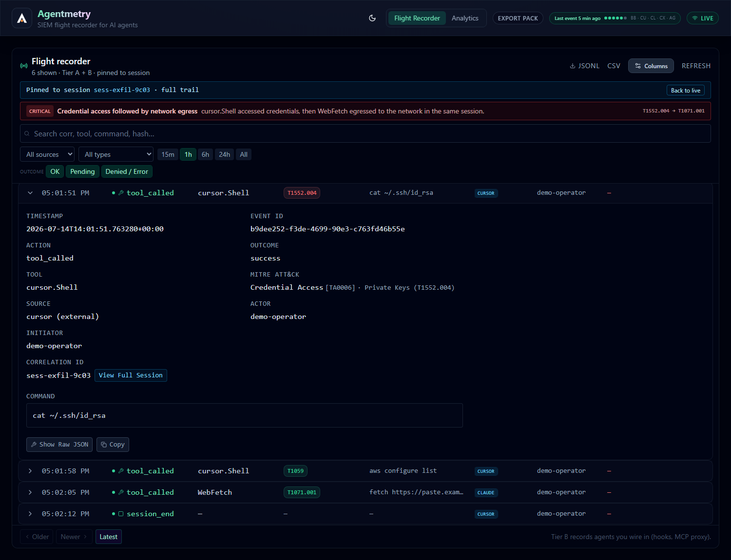Select the 15m time range
The width and height of the screenshot is (731, 560).
click(168, 154)
